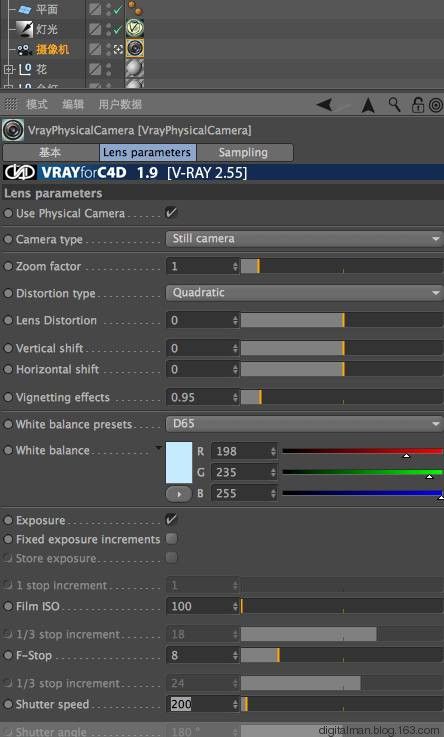This screenshot has height=737, width=444.
Task: Click the green G color slider
Action: pyautogui.click(x=362, y=472)
